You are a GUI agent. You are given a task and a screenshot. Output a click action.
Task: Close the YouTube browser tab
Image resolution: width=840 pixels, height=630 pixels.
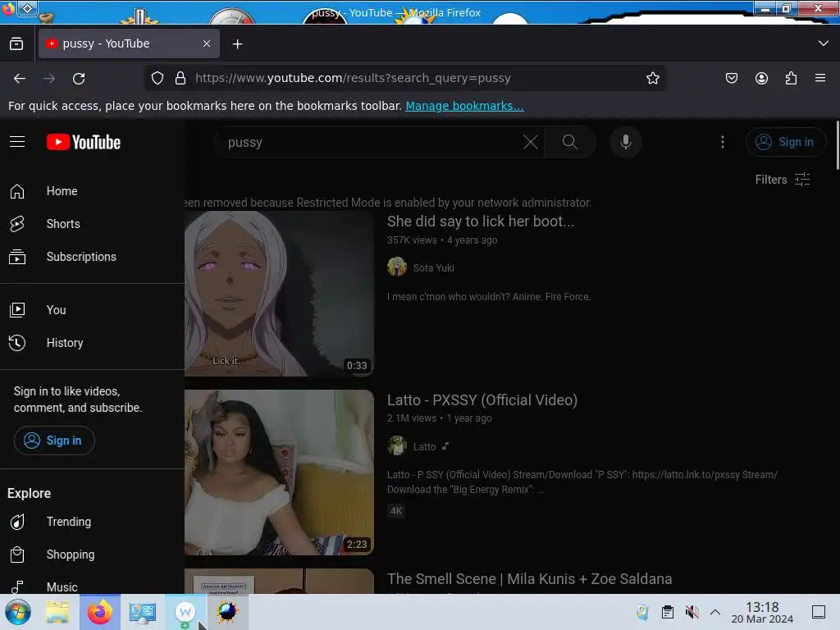207,44
